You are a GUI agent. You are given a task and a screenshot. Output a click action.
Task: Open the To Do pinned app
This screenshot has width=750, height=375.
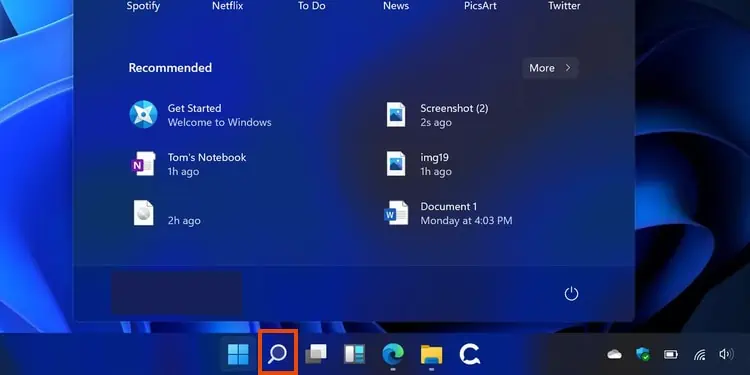click(312, 6)
